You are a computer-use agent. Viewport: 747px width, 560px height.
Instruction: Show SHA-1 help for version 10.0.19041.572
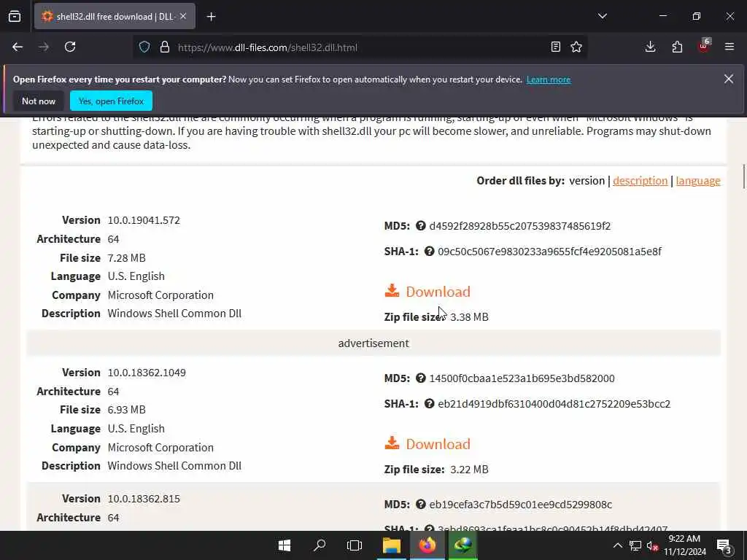pyautogui.click(x=429, y=251)
